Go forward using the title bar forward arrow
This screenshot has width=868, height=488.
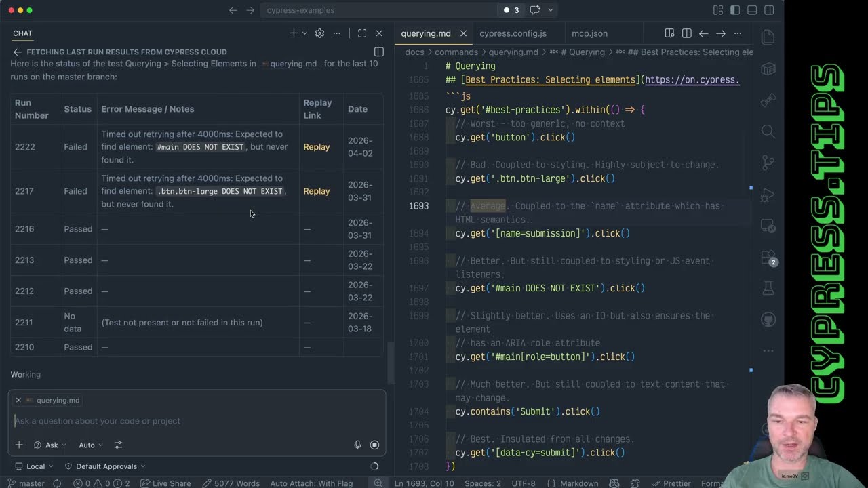coord(250,10)
